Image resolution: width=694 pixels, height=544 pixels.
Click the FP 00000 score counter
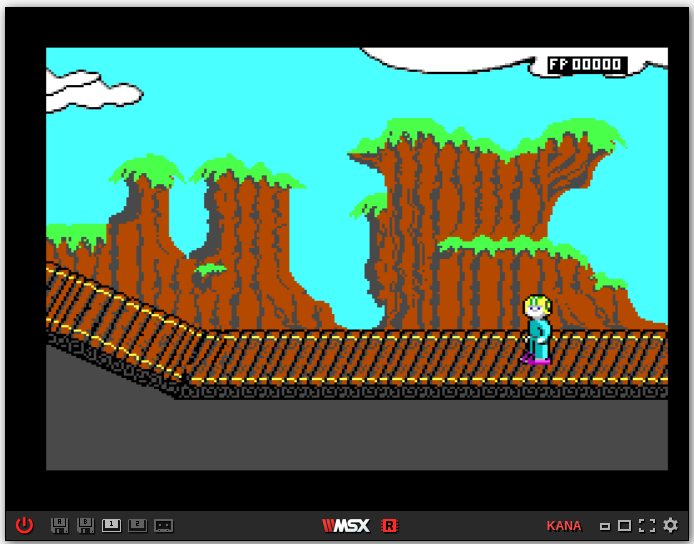point(587,65)
